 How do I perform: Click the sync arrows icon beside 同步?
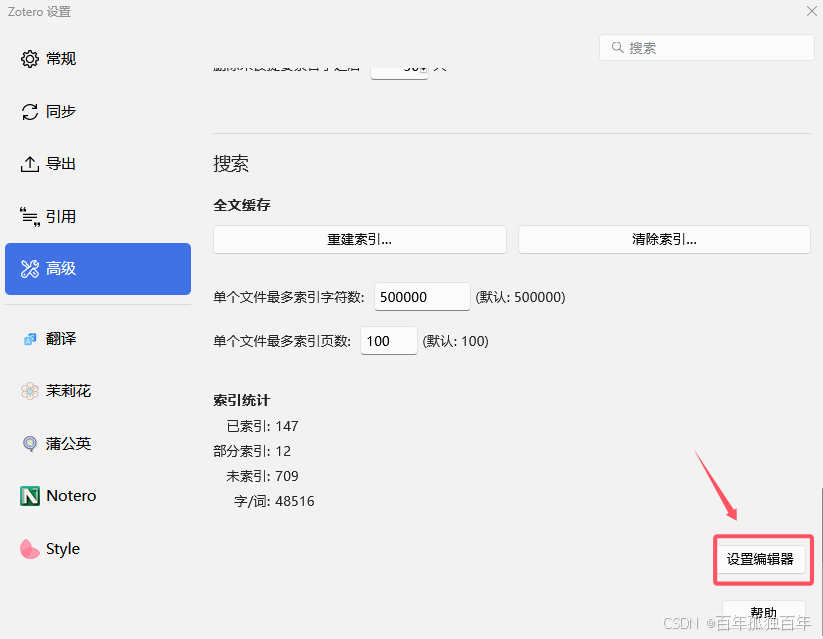(30, 111)
